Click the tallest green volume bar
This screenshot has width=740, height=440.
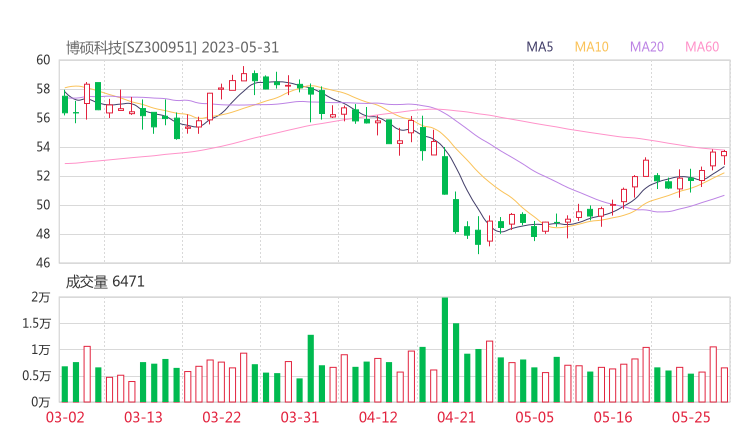click(445, 350)
